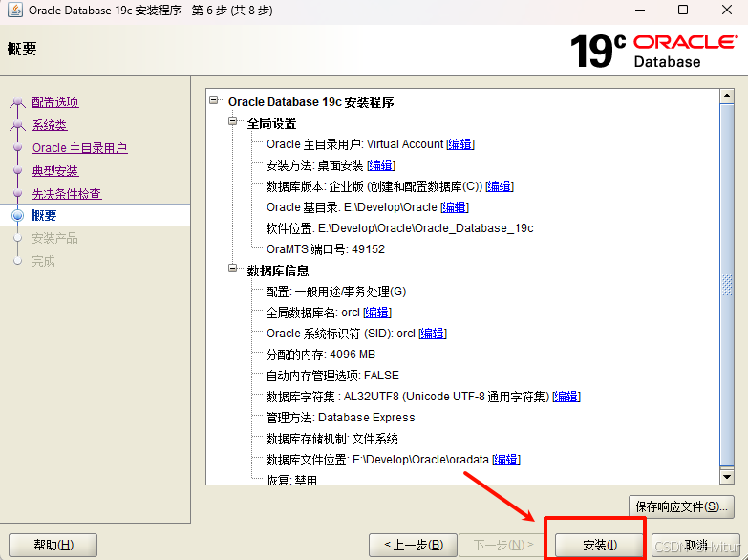Minimize the installer window
The width and height of the screenshot is (748, 560).
coord(640,10)
